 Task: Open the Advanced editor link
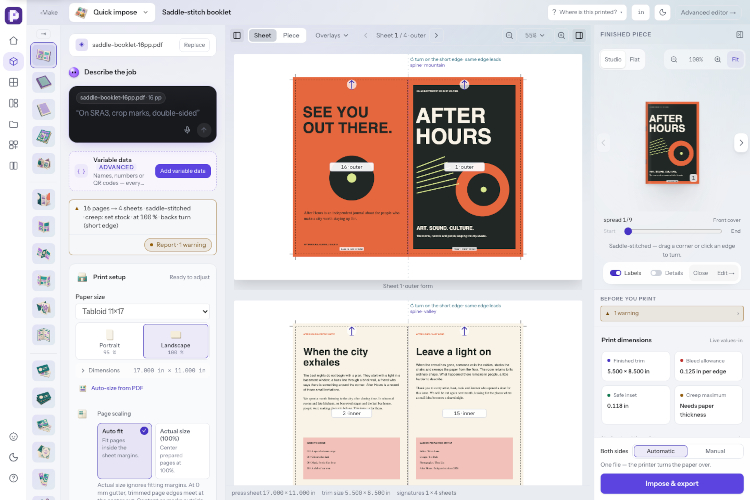point(708,12)
